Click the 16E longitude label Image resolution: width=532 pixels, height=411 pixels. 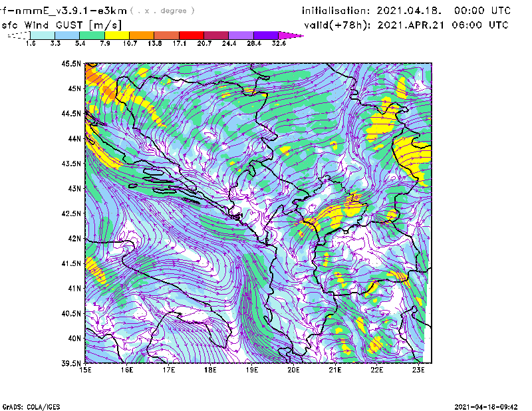point(127,370)
